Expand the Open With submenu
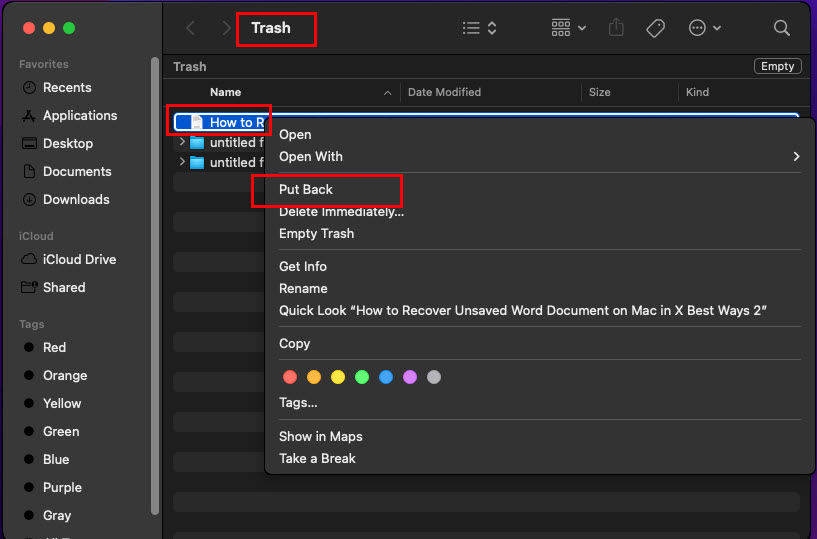Screen dimensions: 817x539 [x=796, y=156]
